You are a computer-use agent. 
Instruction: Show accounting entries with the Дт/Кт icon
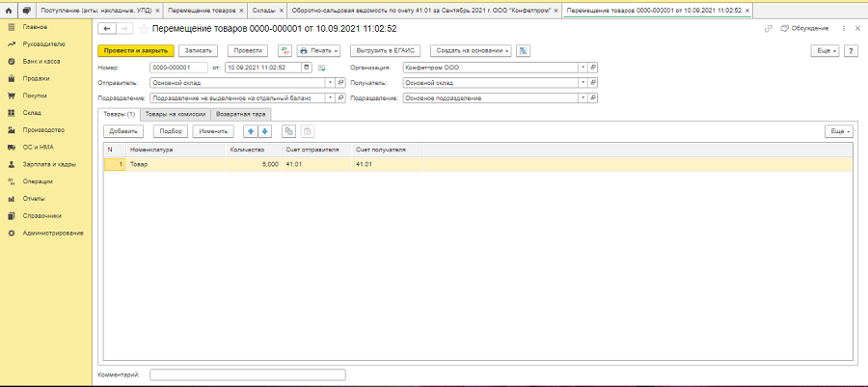(285, 50)
